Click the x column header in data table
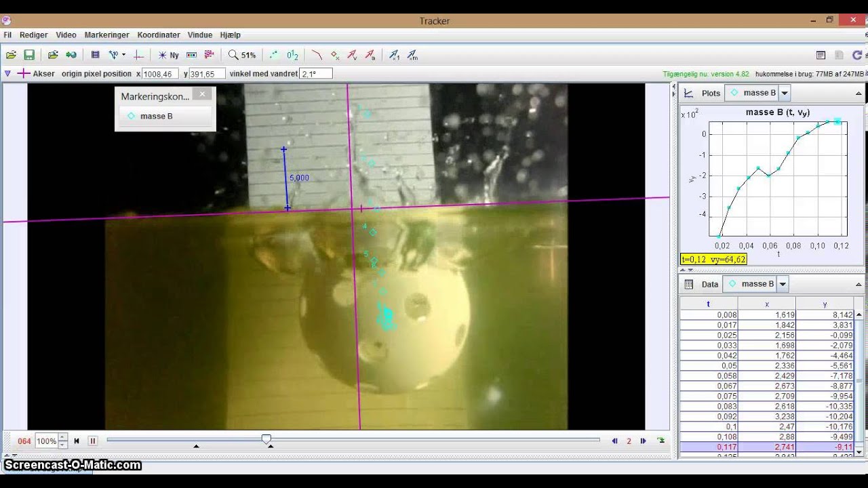 (x=767, y=304)
